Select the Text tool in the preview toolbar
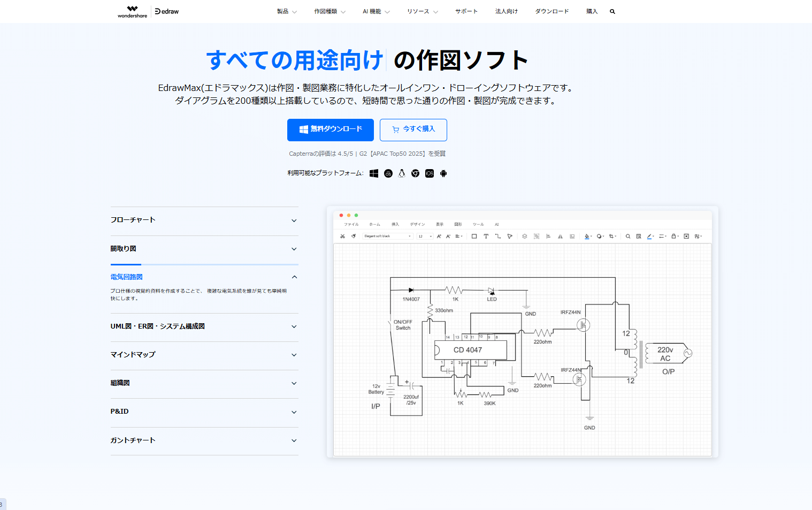Image resolution: width=812 pixels, height=510 pixels. pos(486,236)
